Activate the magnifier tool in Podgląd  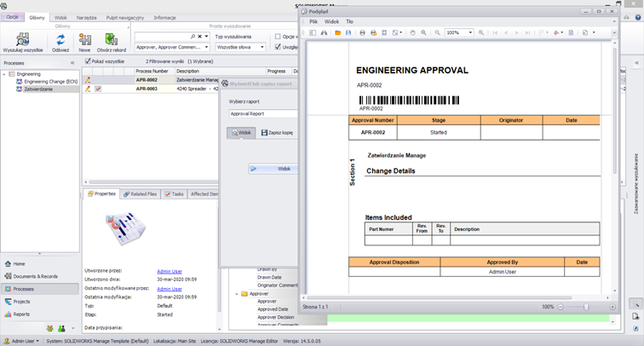423,32
